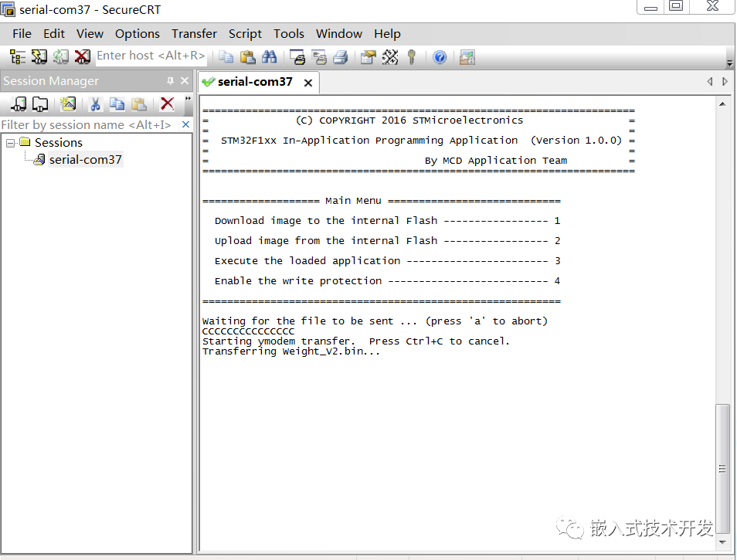Screen dimensions: 737x560
Task: Maximize the SecureCRT window
Action: (676, 7)
